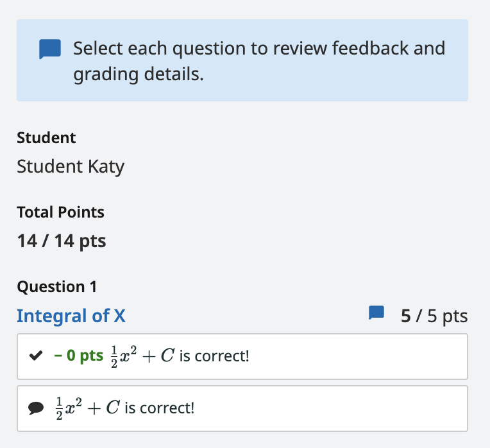490x448 pixels.
Task: Click the 'grading details.' banner text line
Action: click(139, 74)
